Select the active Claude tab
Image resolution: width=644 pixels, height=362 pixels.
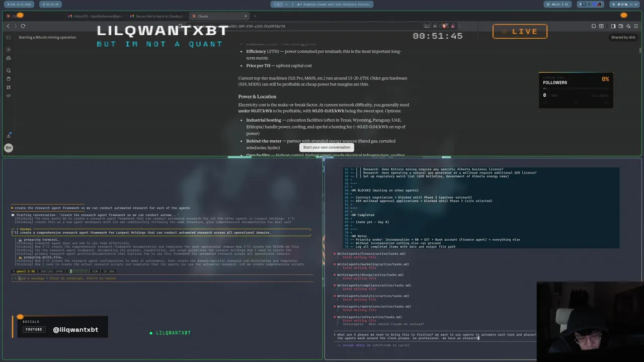219,16
